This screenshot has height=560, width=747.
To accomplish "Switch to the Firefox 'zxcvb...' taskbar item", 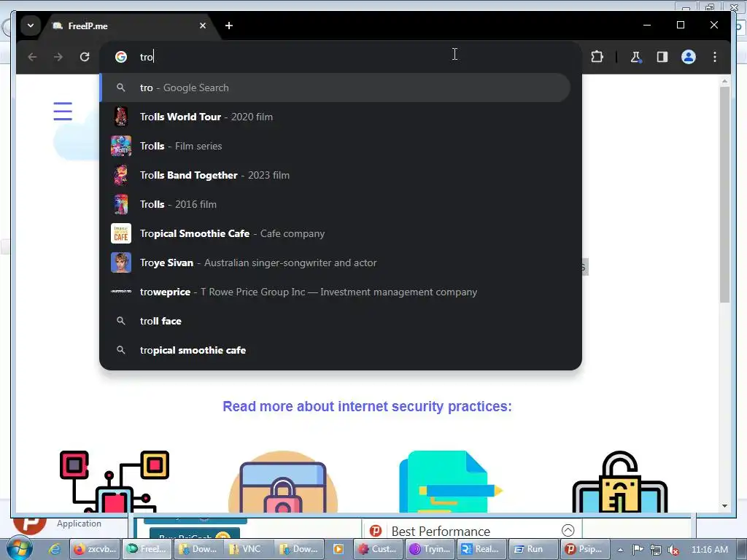I will (x=95, y=549).
